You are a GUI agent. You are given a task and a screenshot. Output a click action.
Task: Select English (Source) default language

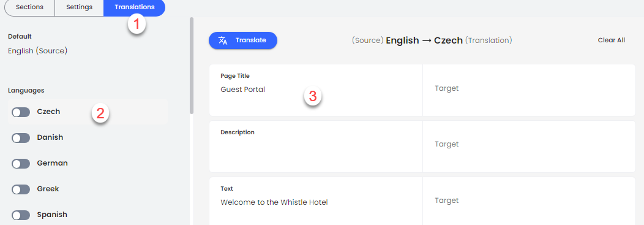tap(37, 51)
